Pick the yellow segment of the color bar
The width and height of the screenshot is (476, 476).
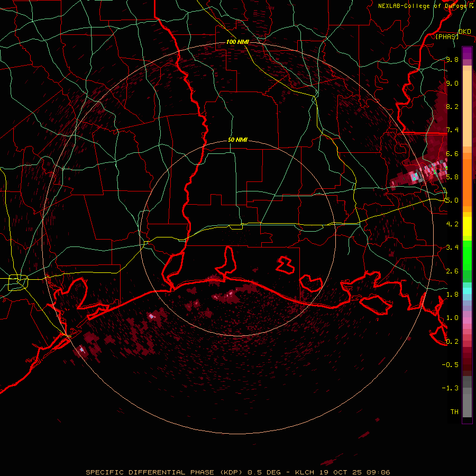click(x=467, y=226)
